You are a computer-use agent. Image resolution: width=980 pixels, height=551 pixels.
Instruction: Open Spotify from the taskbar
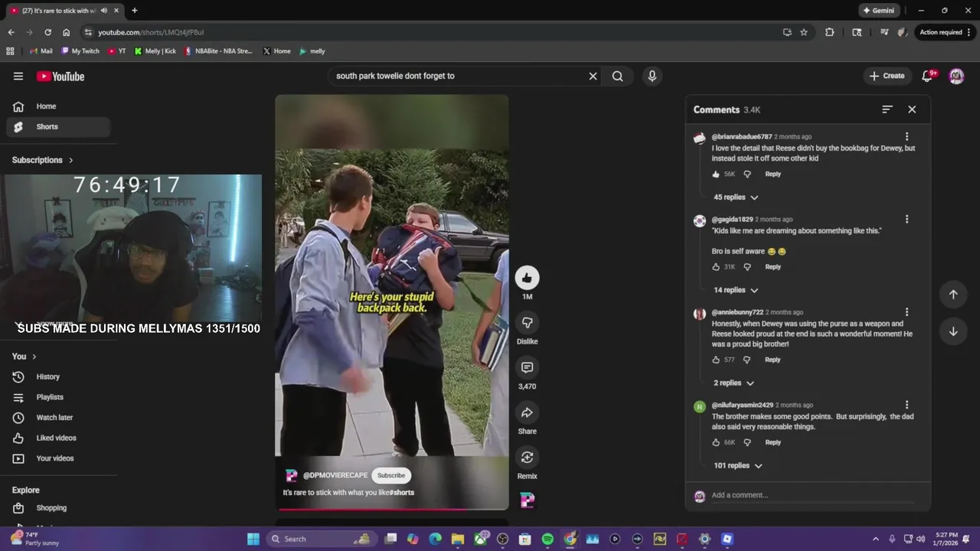tap(547, 539)
